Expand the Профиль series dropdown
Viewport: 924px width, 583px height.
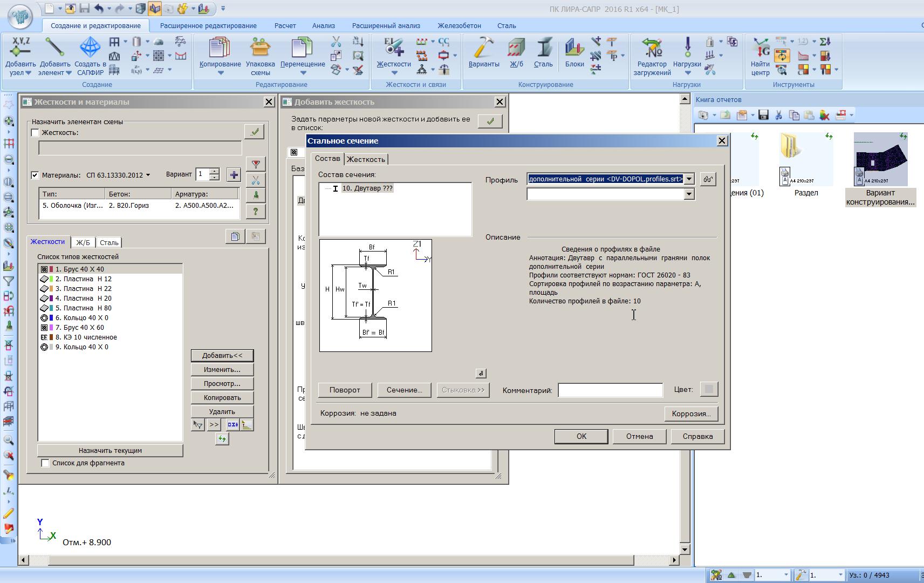click(x=689, y=179)
